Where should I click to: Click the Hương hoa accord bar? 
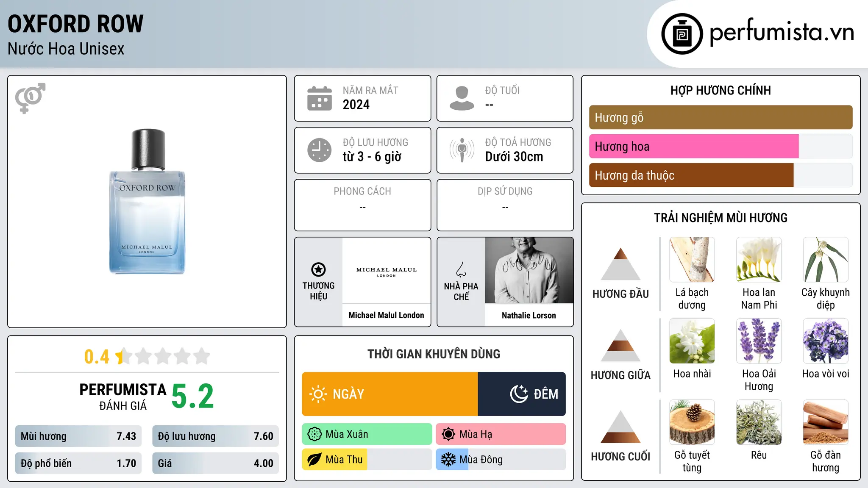[721, 146]
